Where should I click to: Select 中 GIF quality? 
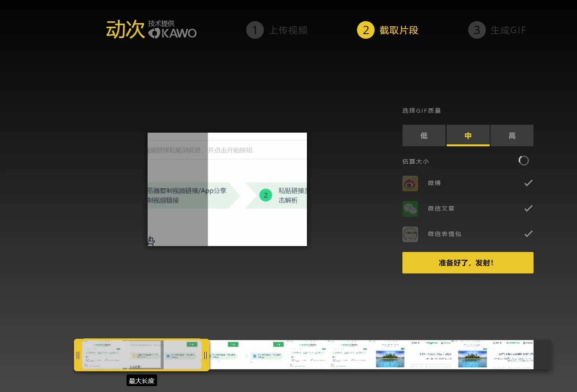point(468,135)
